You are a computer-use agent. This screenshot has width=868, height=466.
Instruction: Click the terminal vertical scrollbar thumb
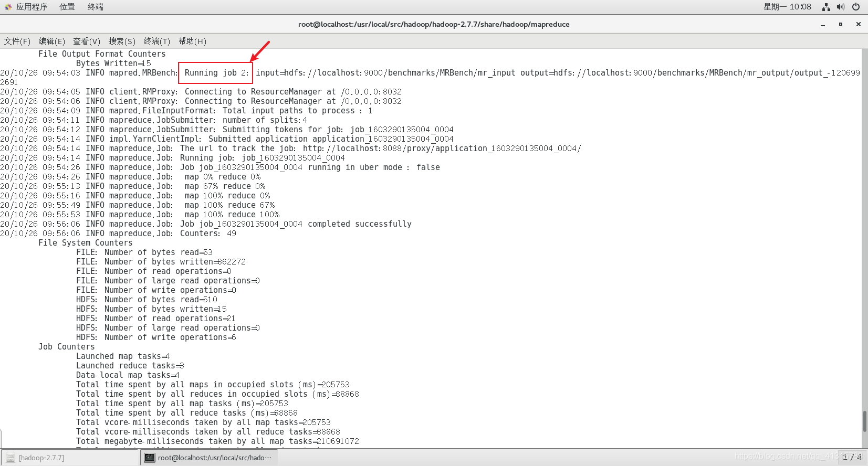point(864,421)
